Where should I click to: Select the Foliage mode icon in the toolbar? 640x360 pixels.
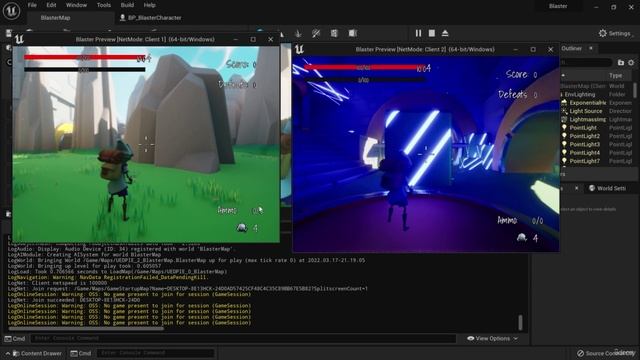pyautogui.click(x=298, y=33)
